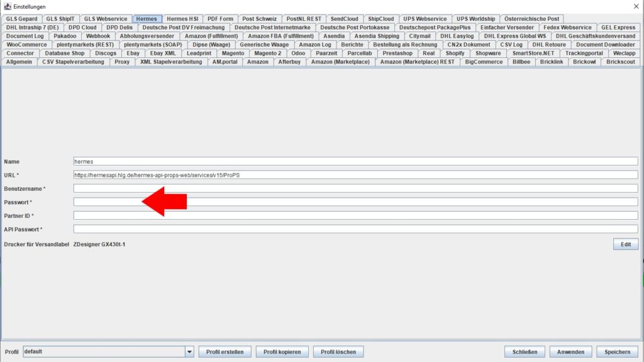Viewport: 644px width, 362px height.
Task: Open the Amazon (Marketplace) REST tab
Action: point(418,62)
